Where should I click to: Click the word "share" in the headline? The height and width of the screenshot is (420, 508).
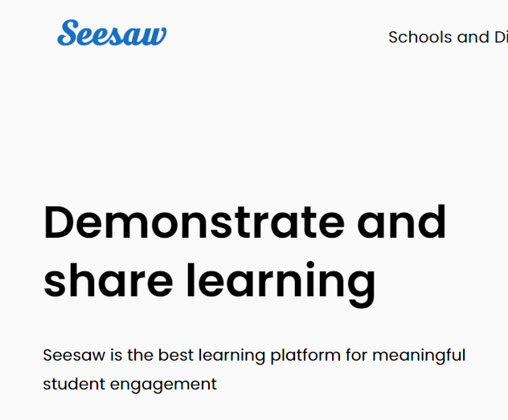pos(108,280)
